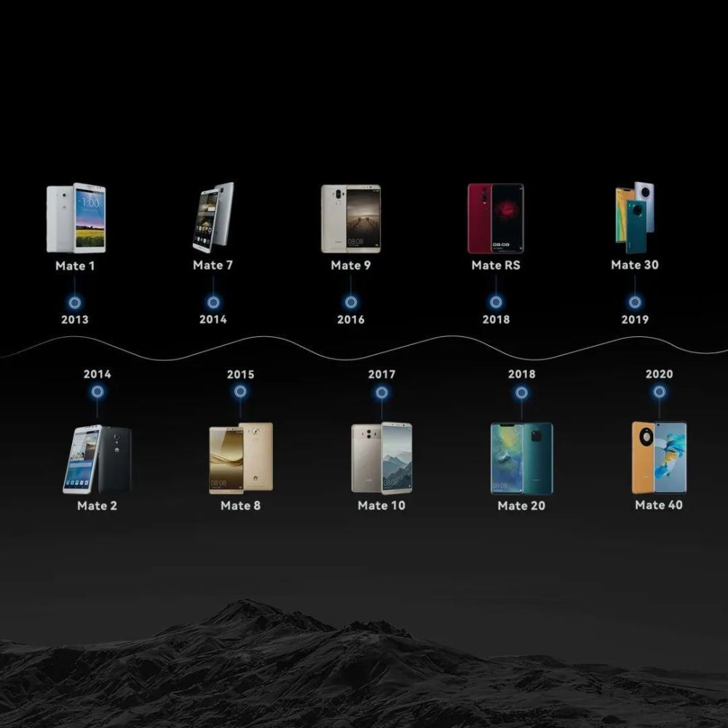Click the timeline dot above Mate 2
Viewport: 728px width, 728px height.
tap(97, 392)
